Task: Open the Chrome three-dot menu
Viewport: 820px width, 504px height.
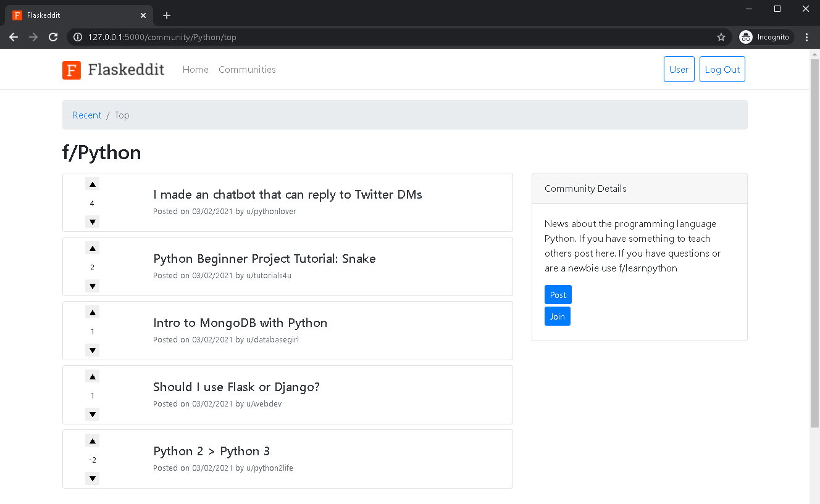Action: [806, 37]
